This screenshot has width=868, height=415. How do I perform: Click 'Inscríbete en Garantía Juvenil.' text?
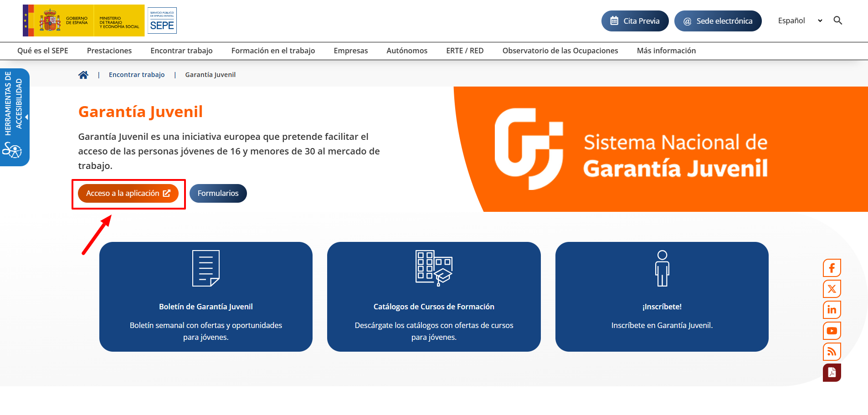(662, 325)
